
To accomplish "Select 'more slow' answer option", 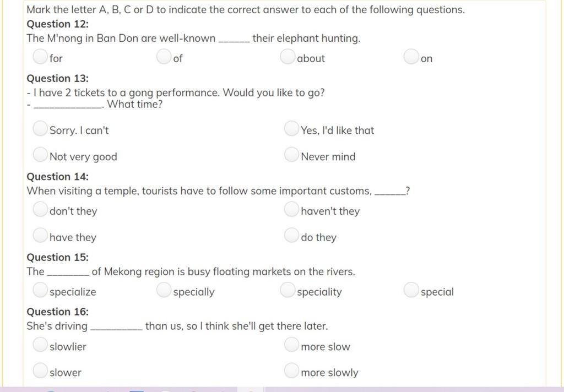I will point(291,345).
